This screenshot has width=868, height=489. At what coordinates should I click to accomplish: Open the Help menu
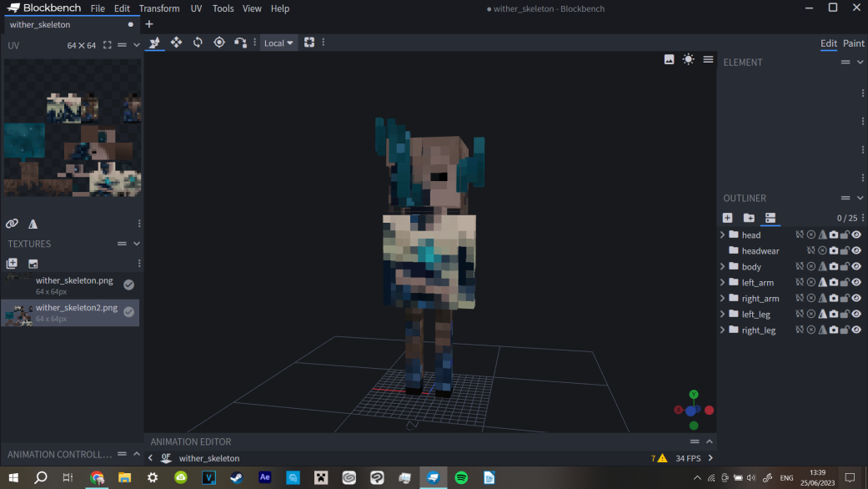point(280,8)
